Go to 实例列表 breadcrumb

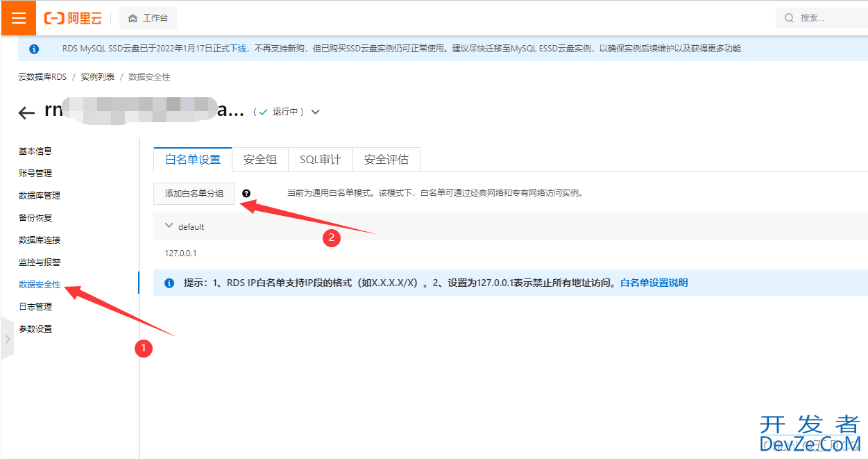[x=98, y=77]
